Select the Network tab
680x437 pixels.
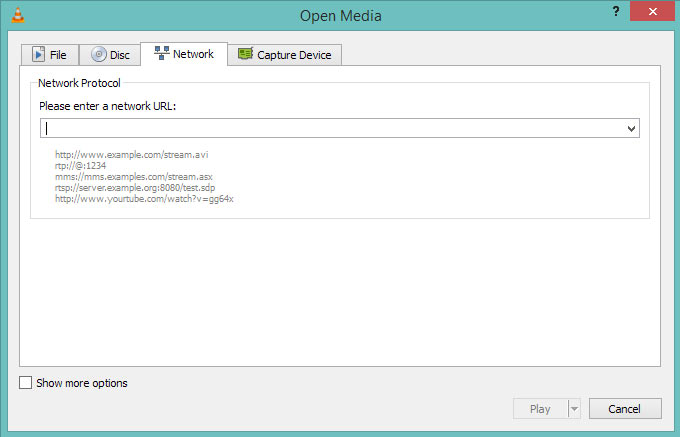tap(184, 54)
